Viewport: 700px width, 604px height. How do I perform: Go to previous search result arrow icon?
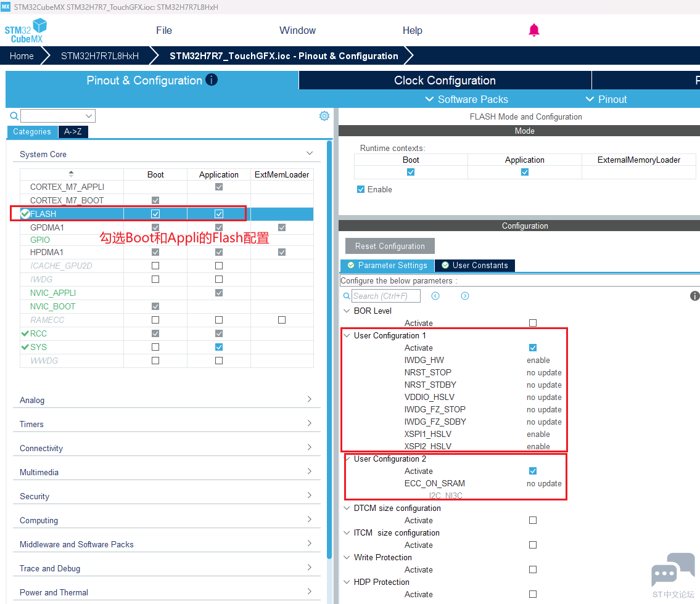(x=435, y=296)
